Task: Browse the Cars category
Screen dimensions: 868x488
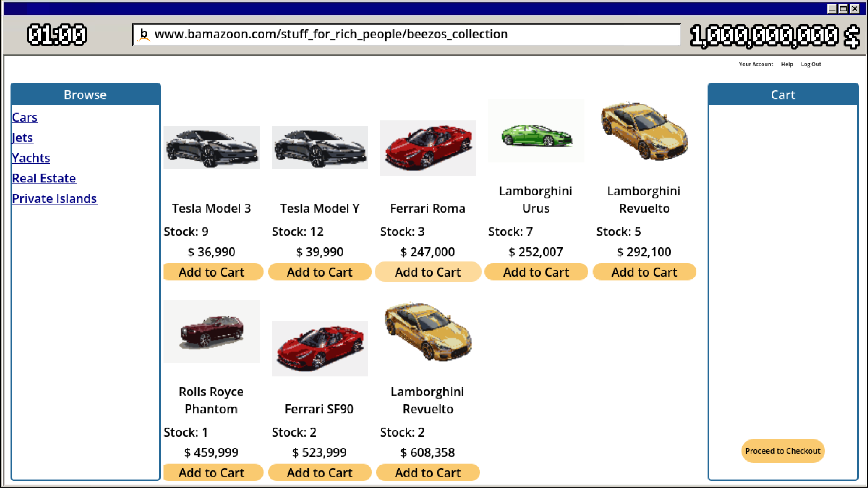Action: tap(25, 117)
